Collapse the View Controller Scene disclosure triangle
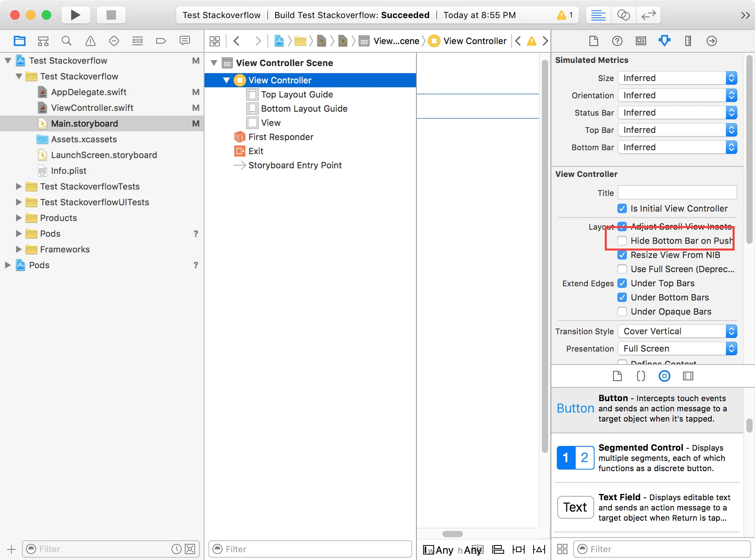 pyautogui.click(x=214, y=63)
